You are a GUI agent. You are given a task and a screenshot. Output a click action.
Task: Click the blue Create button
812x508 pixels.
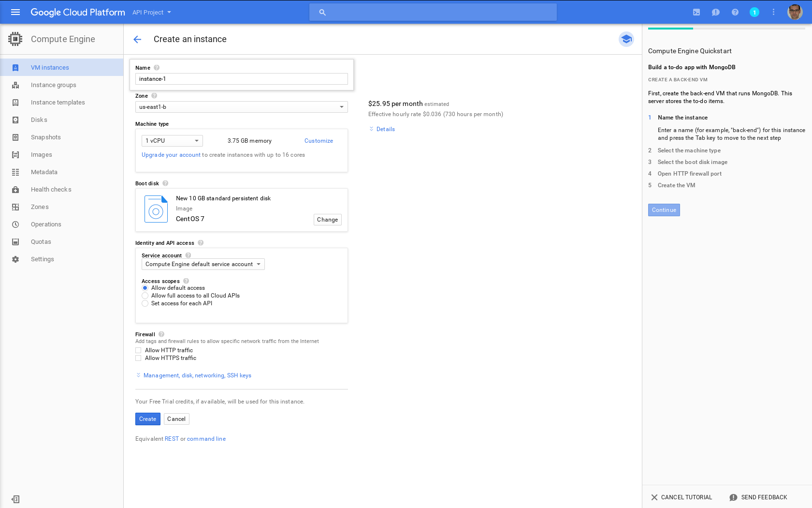(x=147, y=419)
